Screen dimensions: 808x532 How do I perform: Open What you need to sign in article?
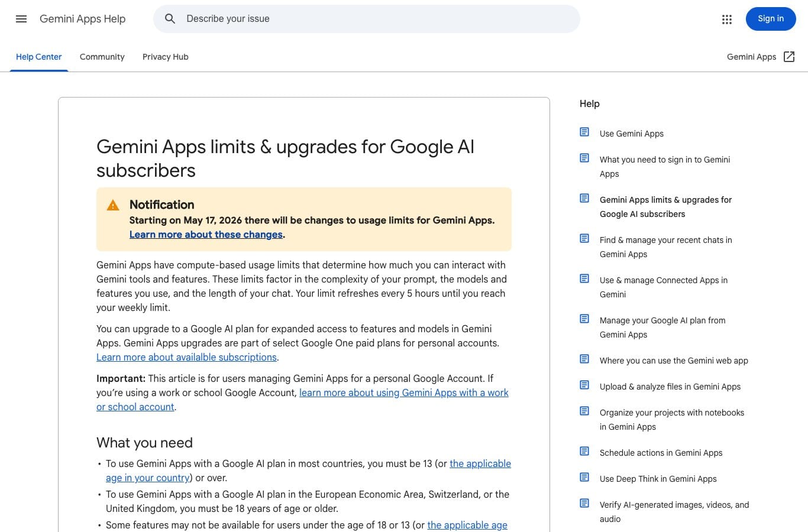point(665,167)
